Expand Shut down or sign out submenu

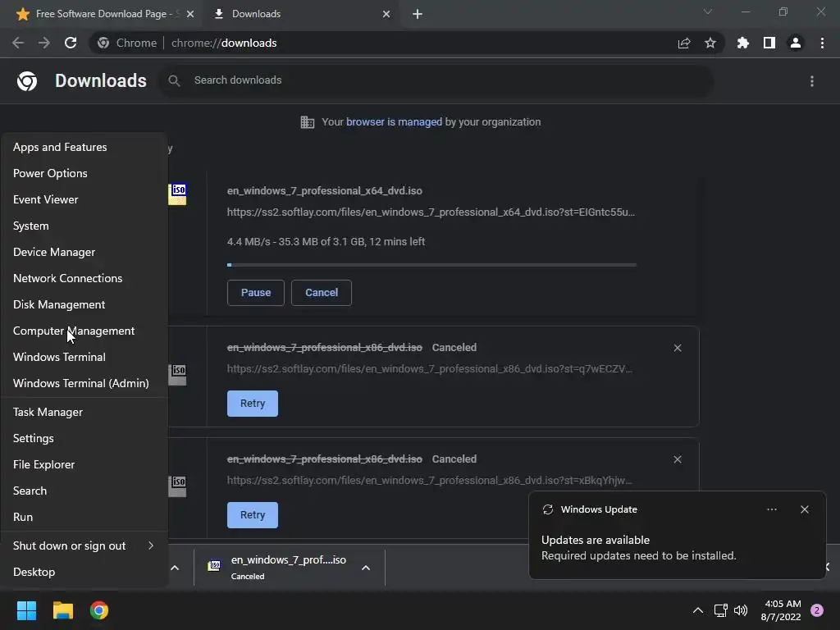84,546
